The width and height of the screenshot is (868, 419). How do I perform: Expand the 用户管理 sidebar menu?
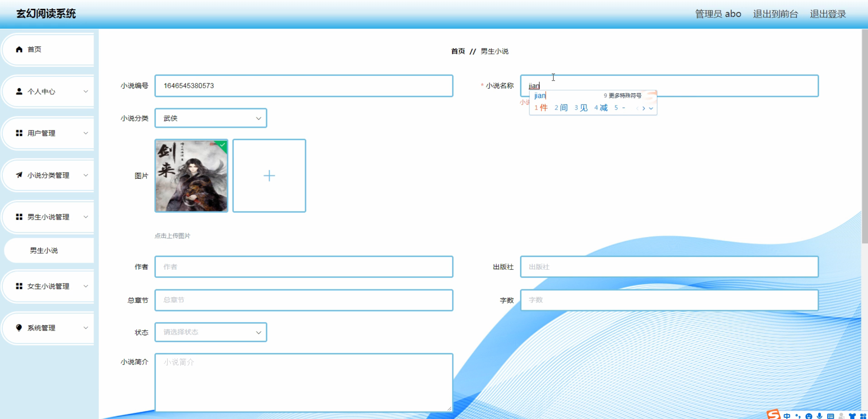[x=48, y=133]
